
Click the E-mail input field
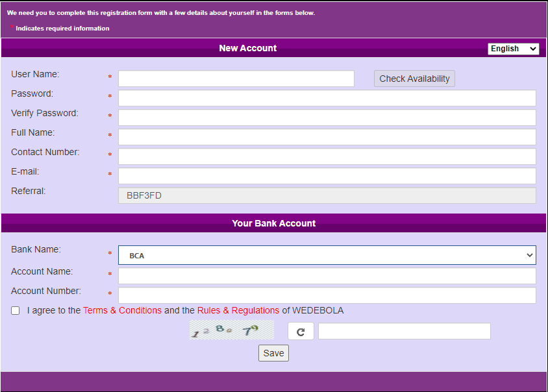[327, 176]
